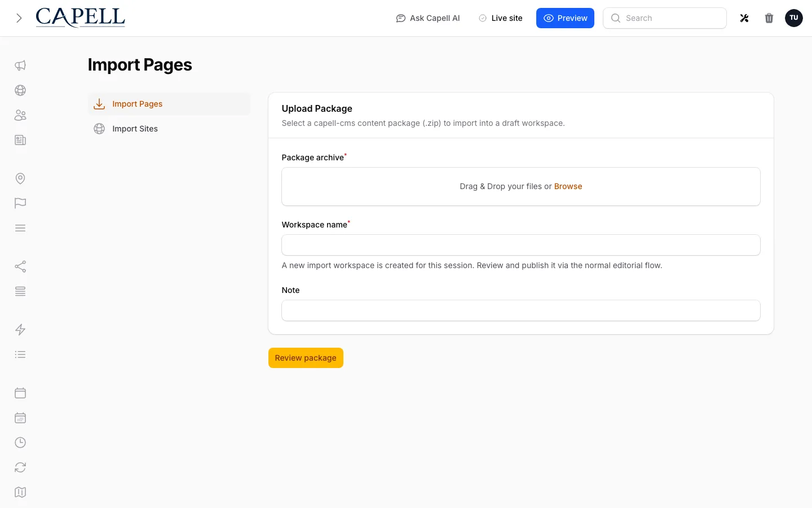
Task: Open the users sidebar icon
Action: tap(20, 115)
